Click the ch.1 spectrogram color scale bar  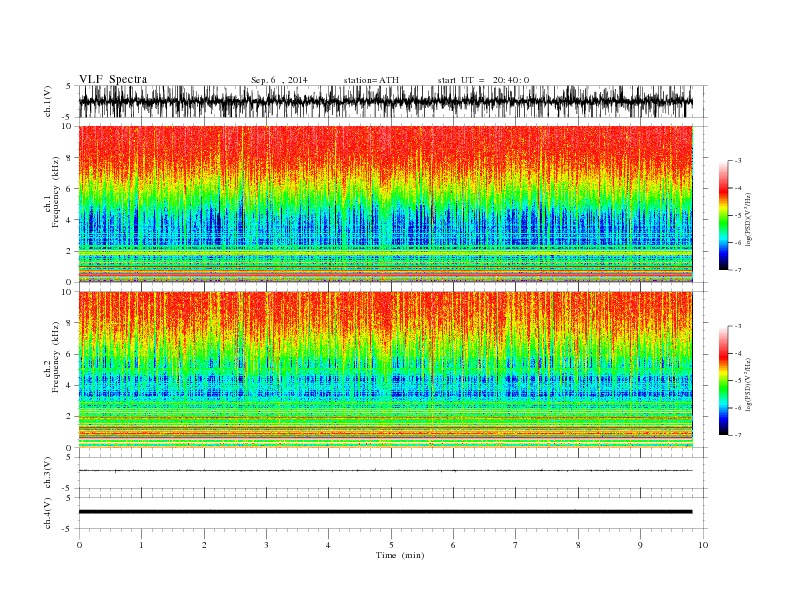point(723,216)
